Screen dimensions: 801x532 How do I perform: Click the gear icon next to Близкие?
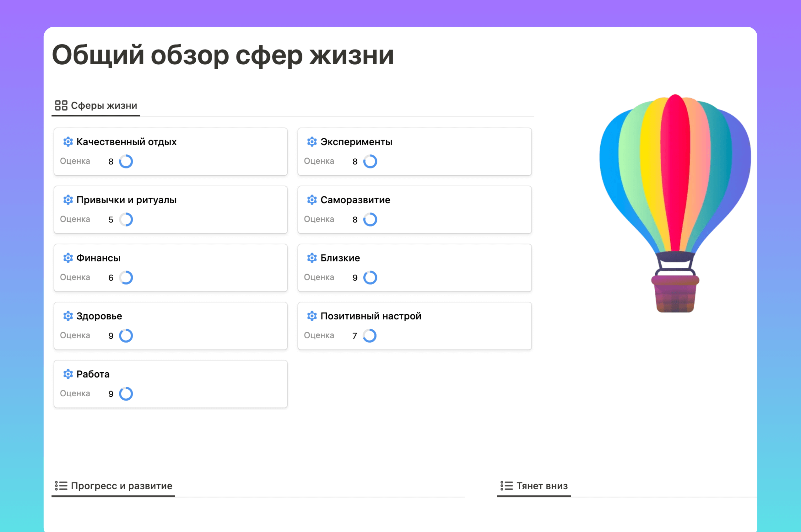click(x=312, y=258)
